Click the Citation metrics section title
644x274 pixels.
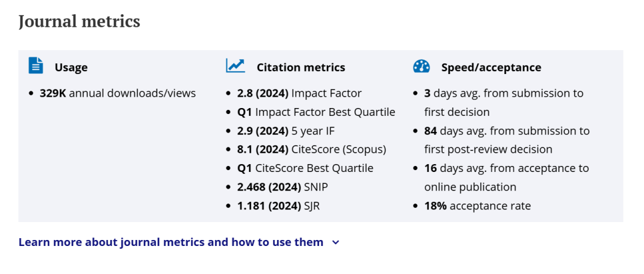click(301, 67)
